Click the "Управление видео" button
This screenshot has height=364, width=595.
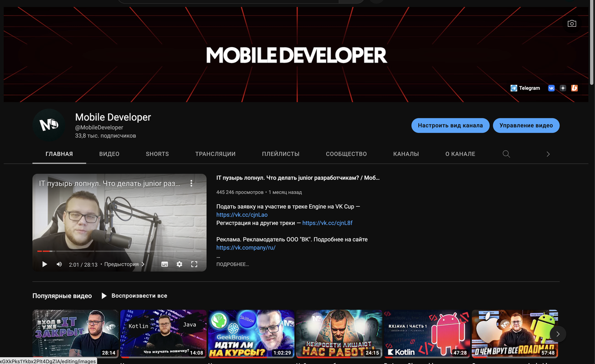tap(526, 125)
